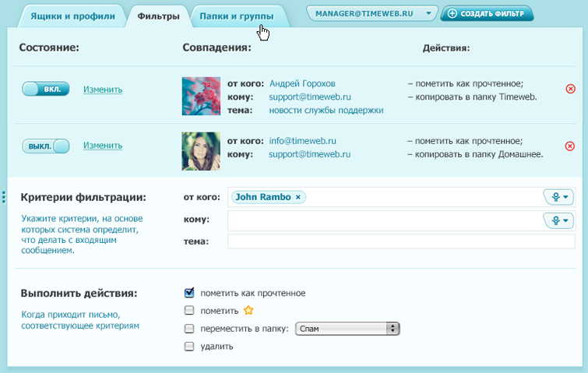The height and width of the screenshot is (373, 588).
Task: Open contact picker for кому field
Action: coord(559,220)
